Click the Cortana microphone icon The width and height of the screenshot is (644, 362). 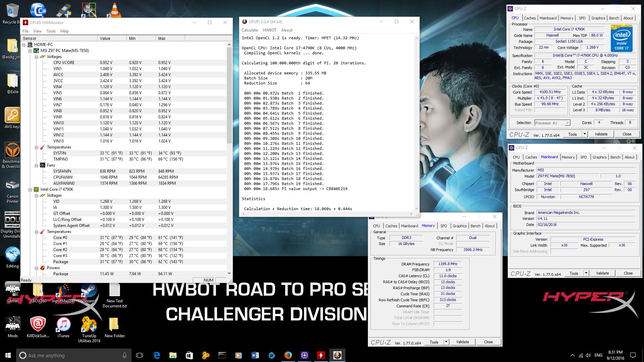[124, 355]
